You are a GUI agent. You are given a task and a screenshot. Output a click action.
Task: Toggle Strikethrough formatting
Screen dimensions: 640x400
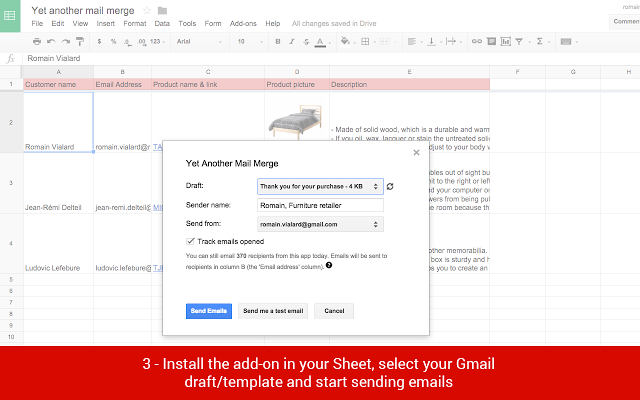[306, 41]
